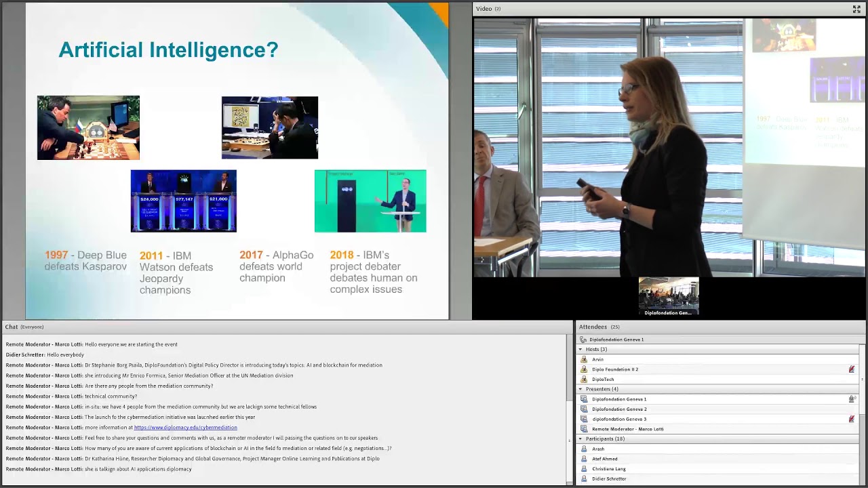The height and width of the screenshot is (488, 868).
Task: Click the slide title Artificial Intelligence?
Action: (x=168, y=49)
